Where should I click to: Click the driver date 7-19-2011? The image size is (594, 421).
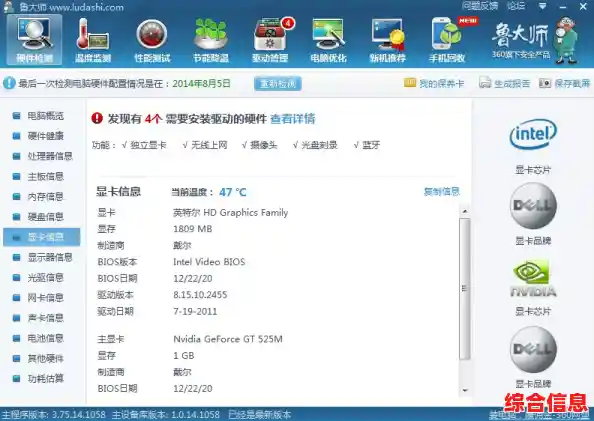click(x=195, y=311)
